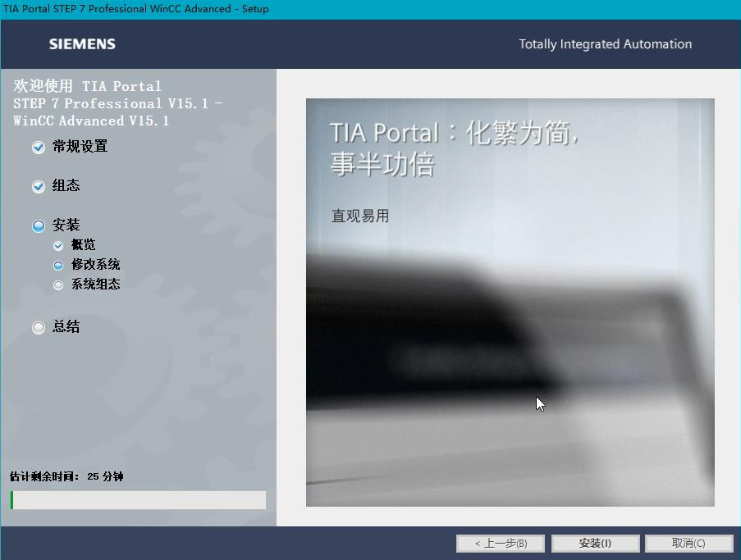Click the blue status icon next to 修改系统

pyautogui.click(x=58, y=266)
